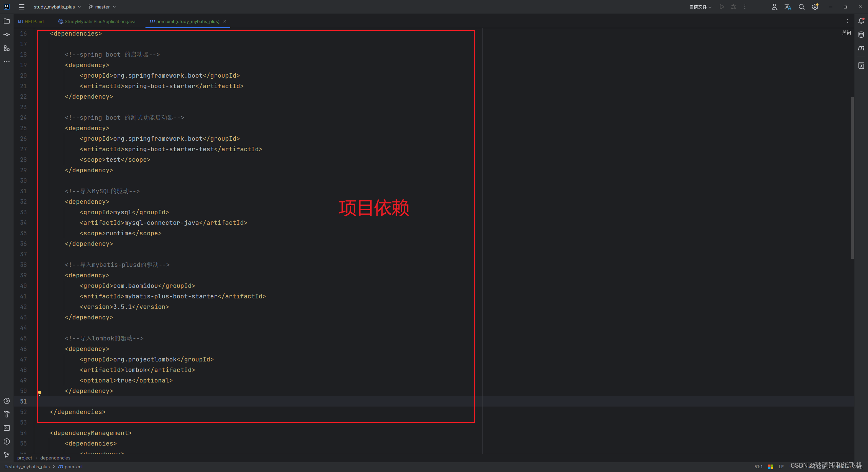Open more run actions menu
The width and height of the screenshot is (868, 472).
745,7
